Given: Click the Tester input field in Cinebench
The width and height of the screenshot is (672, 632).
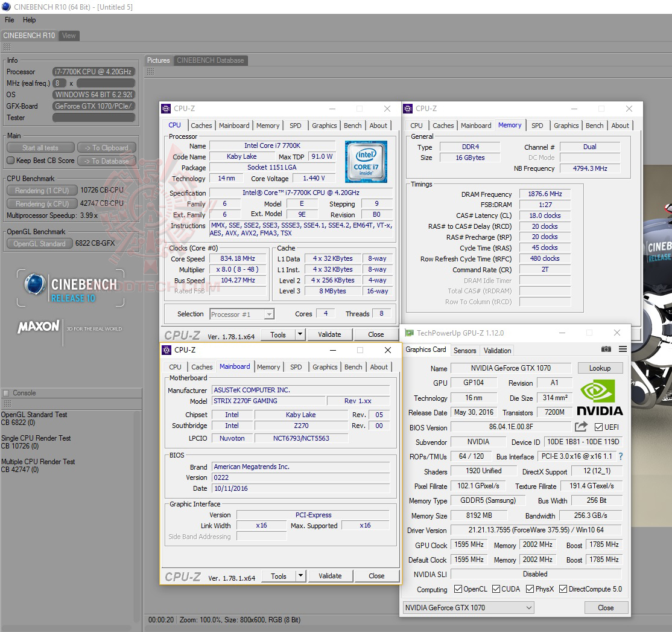Looking at the screenshot, I should tap(94, 117).
